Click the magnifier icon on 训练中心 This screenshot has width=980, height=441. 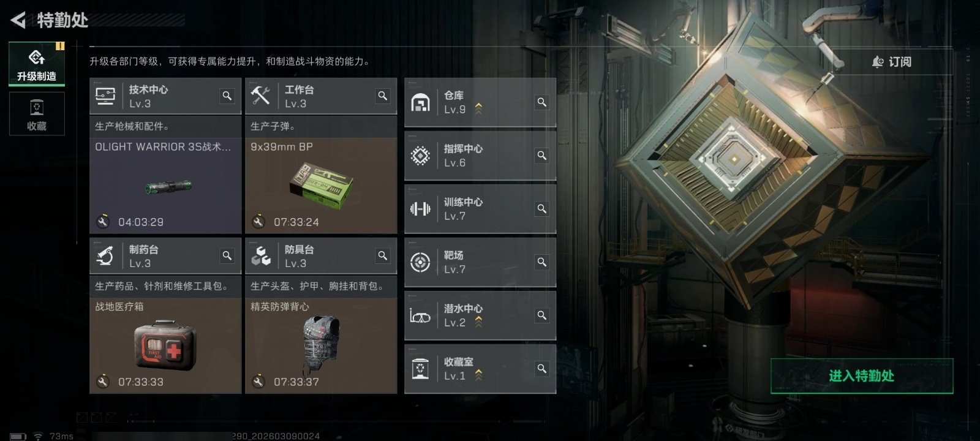(542, 209)
